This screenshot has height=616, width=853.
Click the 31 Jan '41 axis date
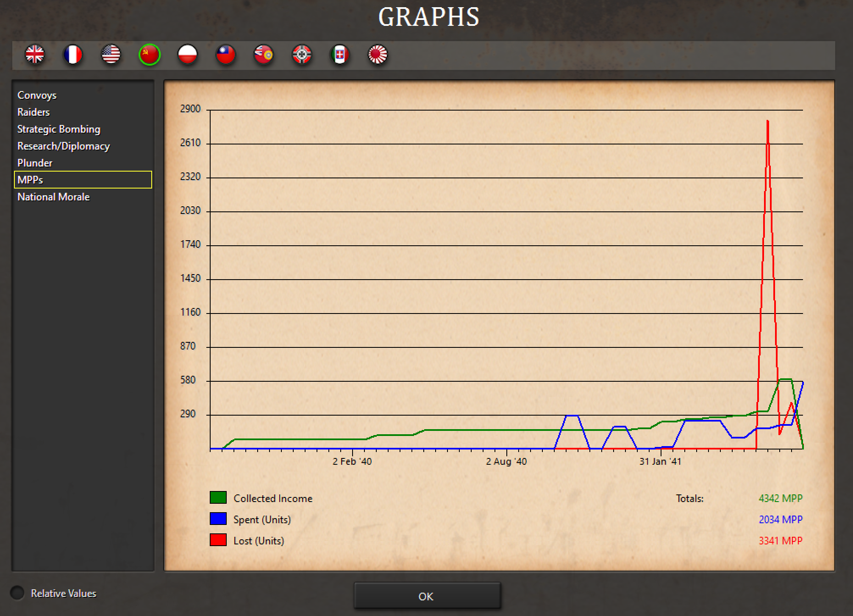click(660, 461)
